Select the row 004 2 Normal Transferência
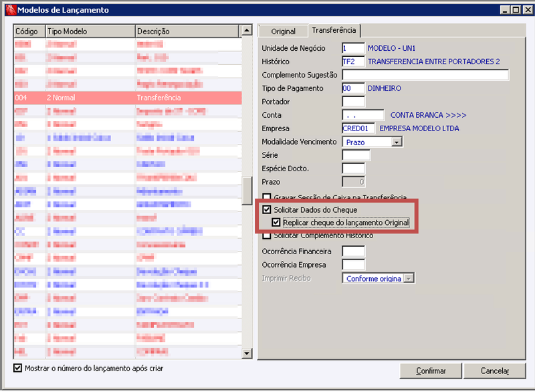Screen dimensions: 535x392 pos(128,98)
